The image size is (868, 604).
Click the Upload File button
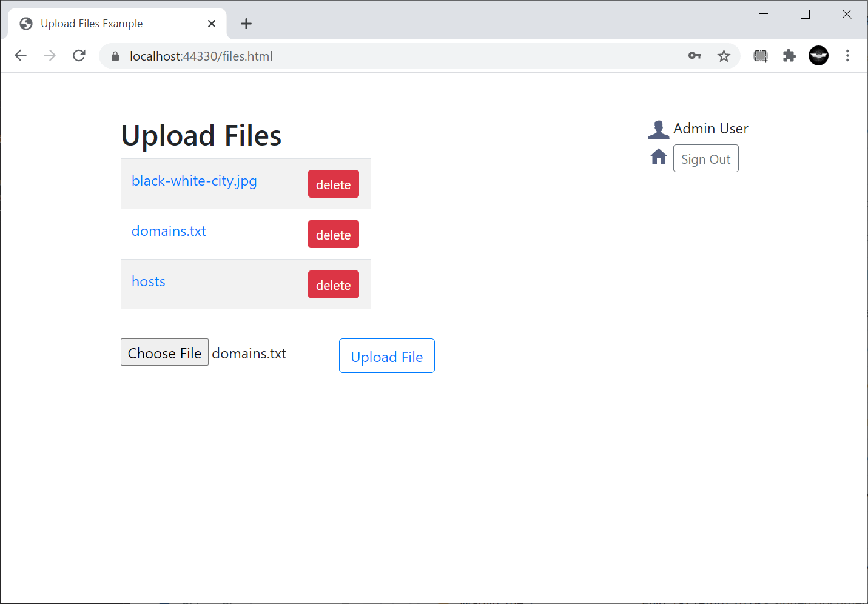(x=386, y=356)
